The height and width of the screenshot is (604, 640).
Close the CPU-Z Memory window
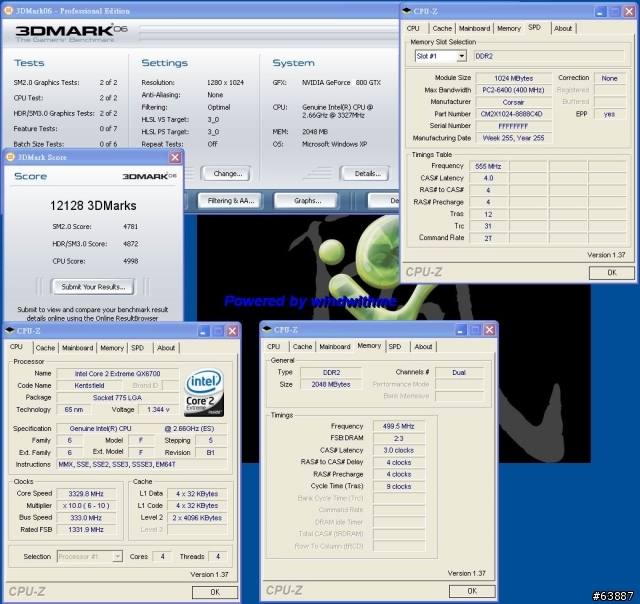(489, 329)
